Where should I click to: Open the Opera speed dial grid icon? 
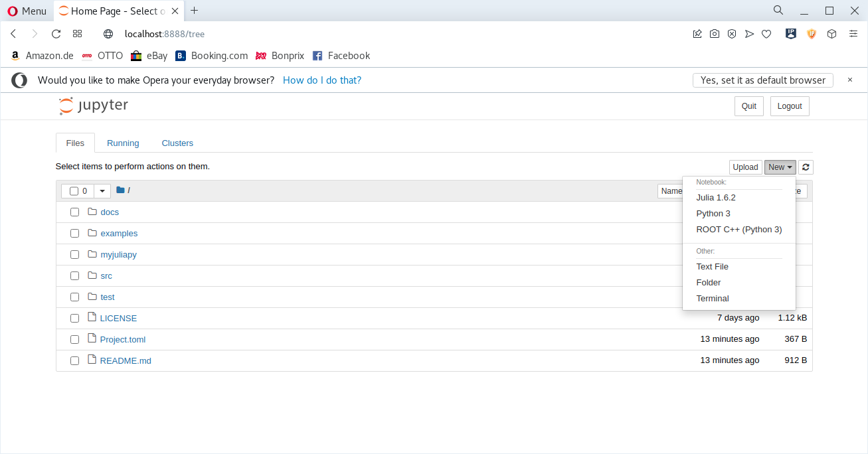tap(77, 34)
